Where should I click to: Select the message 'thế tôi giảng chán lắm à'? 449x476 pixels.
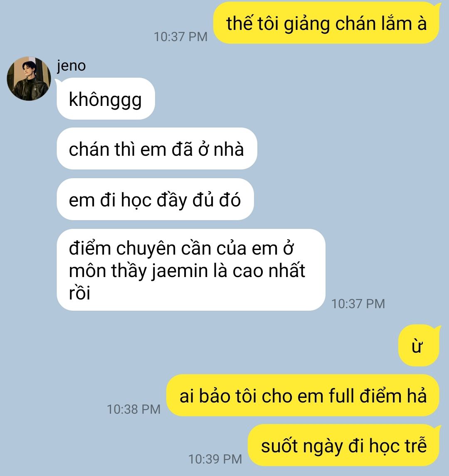click(327, 23)
